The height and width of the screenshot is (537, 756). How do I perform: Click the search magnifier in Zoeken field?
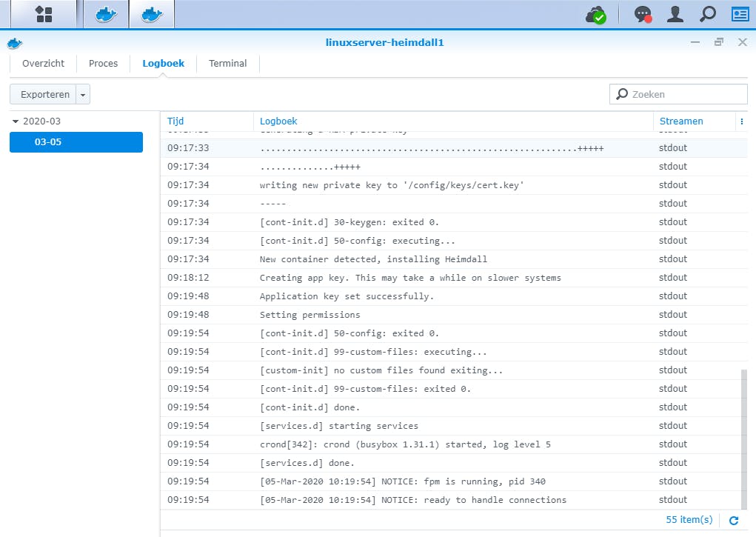[x=622, y=93]
